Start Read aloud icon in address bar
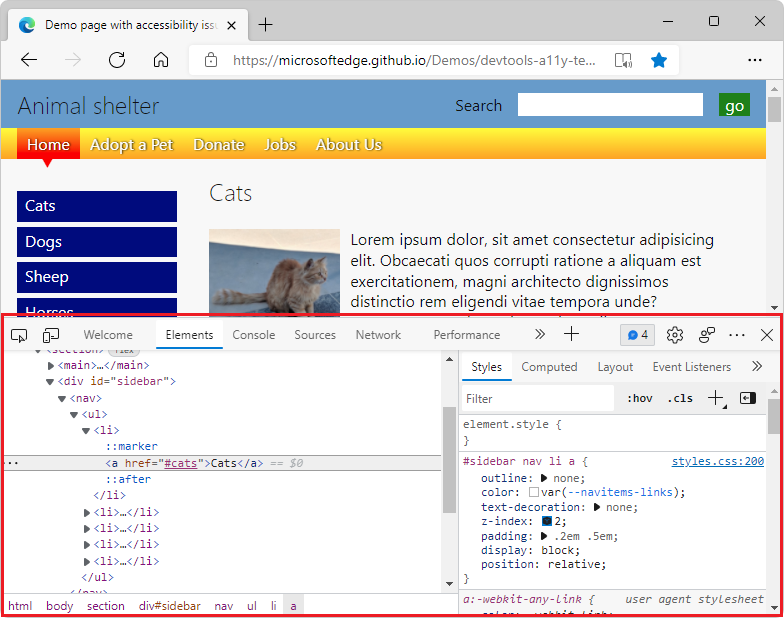 [x=623, y=60]
